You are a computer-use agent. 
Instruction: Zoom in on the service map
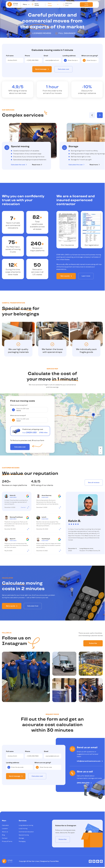click(100, 448)
